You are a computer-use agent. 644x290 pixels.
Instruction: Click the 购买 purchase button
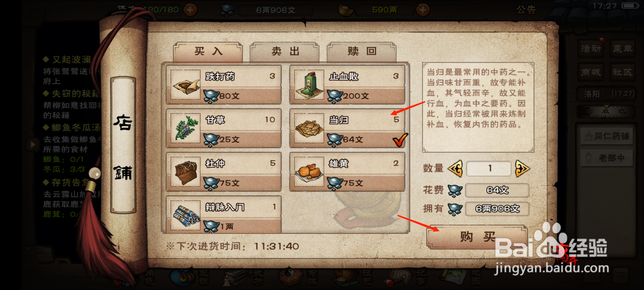coord(477,237)
